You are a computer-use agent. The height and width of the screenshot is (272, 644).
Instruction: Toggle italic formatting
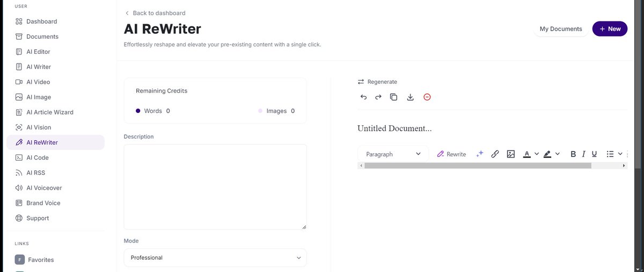(584, 154)
